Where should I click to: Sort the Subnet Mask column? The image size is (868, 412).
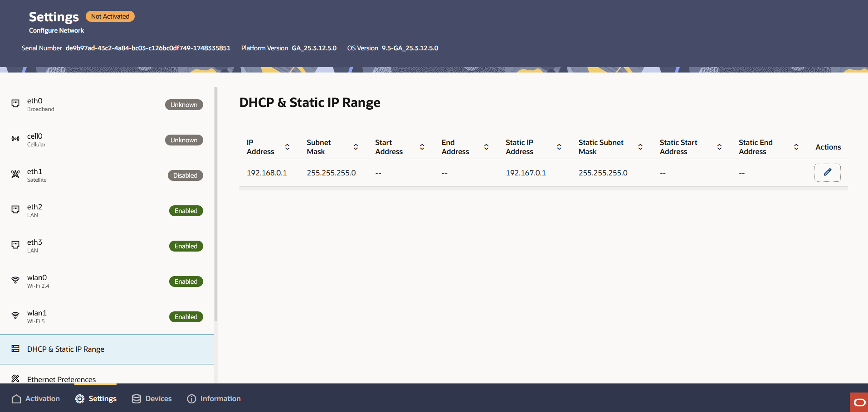[356, 147]
